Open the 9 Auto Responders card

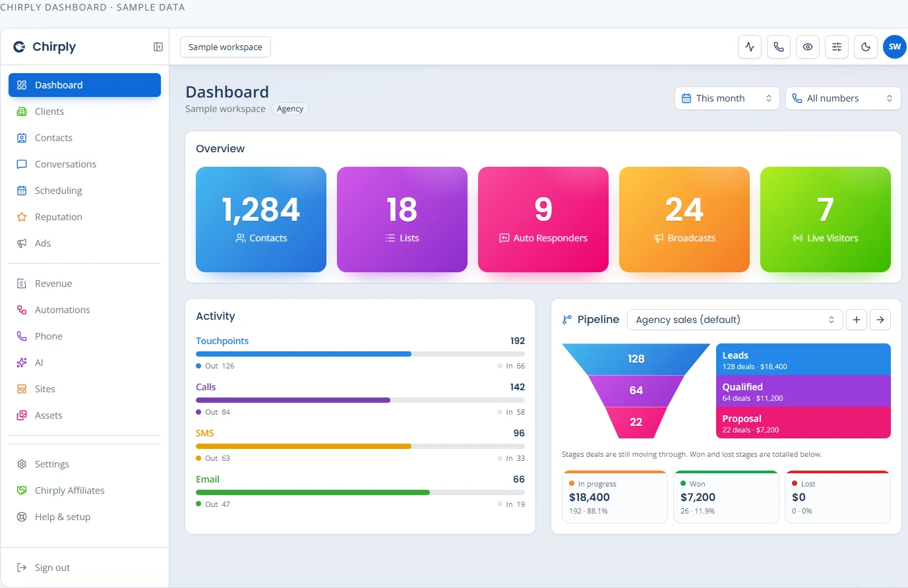tap(543, 220)
